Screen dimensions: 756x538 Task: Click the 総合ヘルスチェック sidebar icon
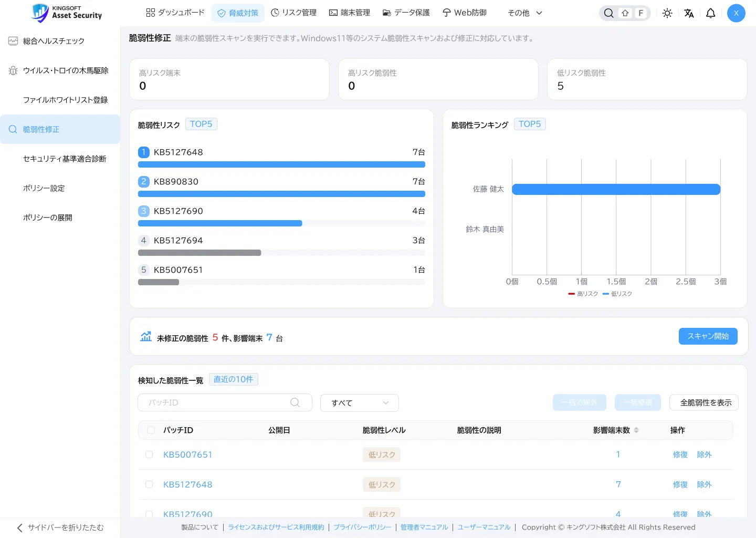[13, 41]
